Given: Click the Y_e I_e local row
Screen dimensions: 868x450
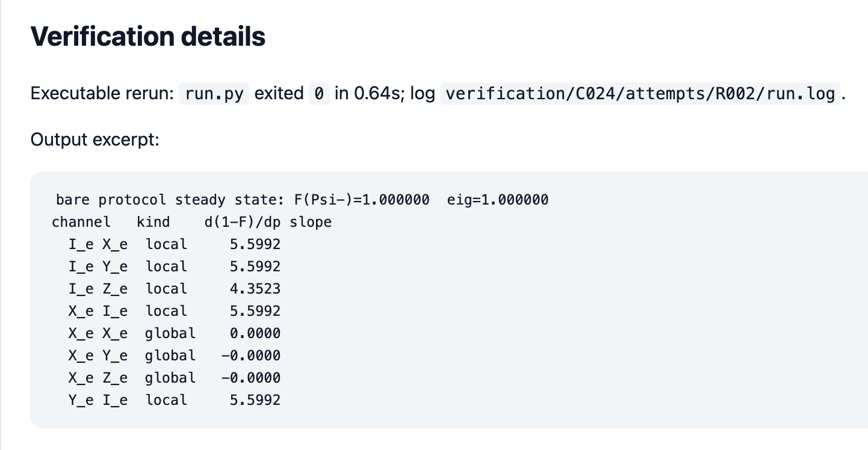Looking at the screenshot, I should 175,400.
